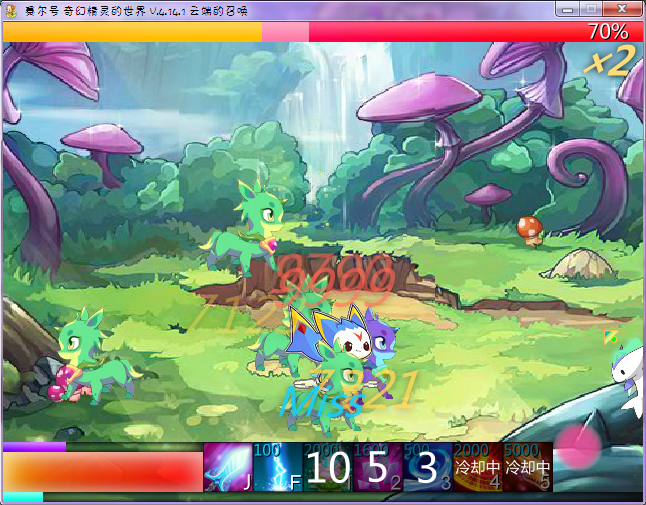Click the Miss floating text
The width and height of the screenshot is (646, 505).
322,402
